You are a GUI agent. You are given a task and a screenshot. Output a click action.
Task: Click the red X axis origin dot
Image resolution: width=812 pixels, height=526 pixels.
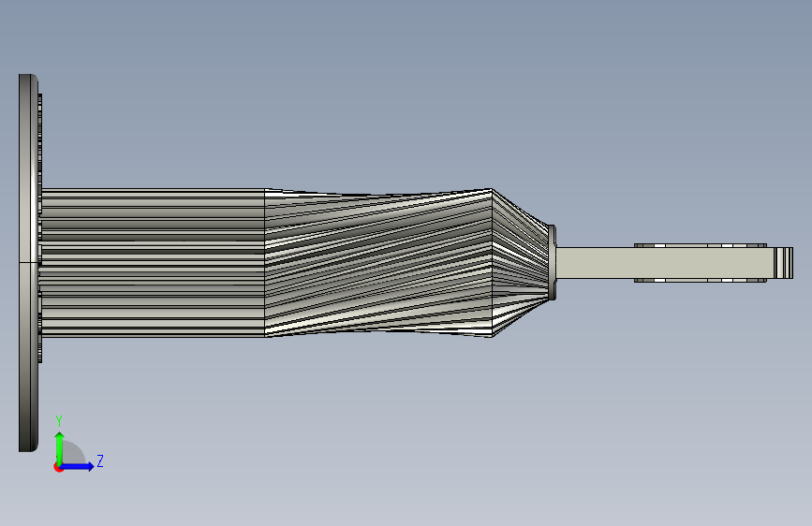pyautogui.click(x=58, y=467)
